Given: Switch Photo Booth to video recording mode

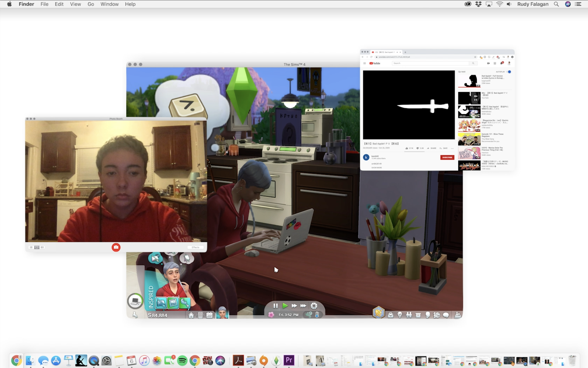Looking at the screenshot, I should pyautogui.click(x=42, y=247).
